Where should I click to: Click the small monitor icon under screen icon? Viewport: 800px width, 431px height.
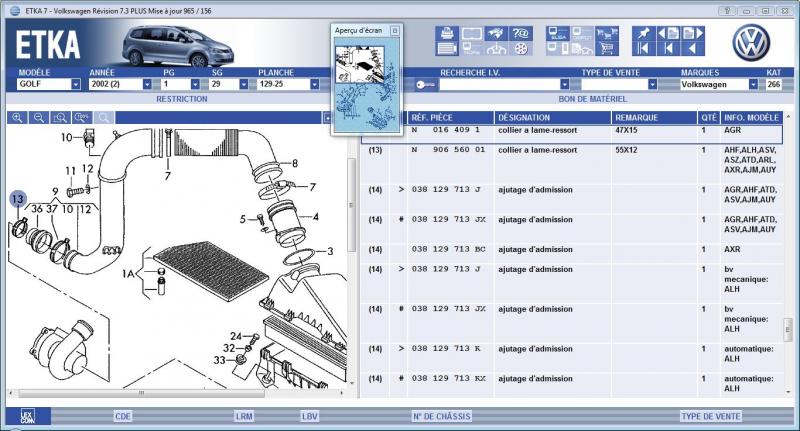point(472,48)
